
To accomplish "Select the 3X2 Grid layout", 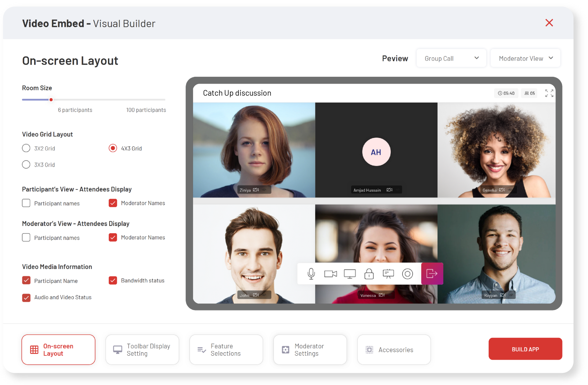I will click(26, 148).
